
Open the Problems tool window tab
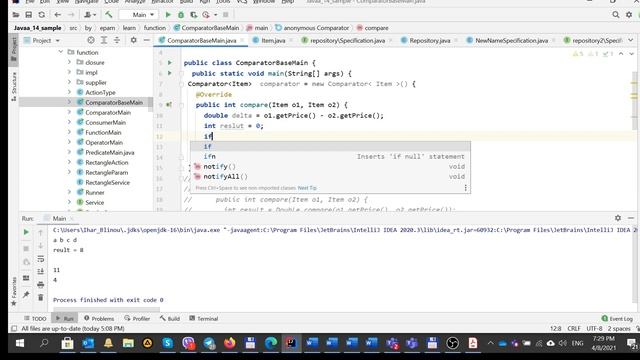[x=99, y=318]
